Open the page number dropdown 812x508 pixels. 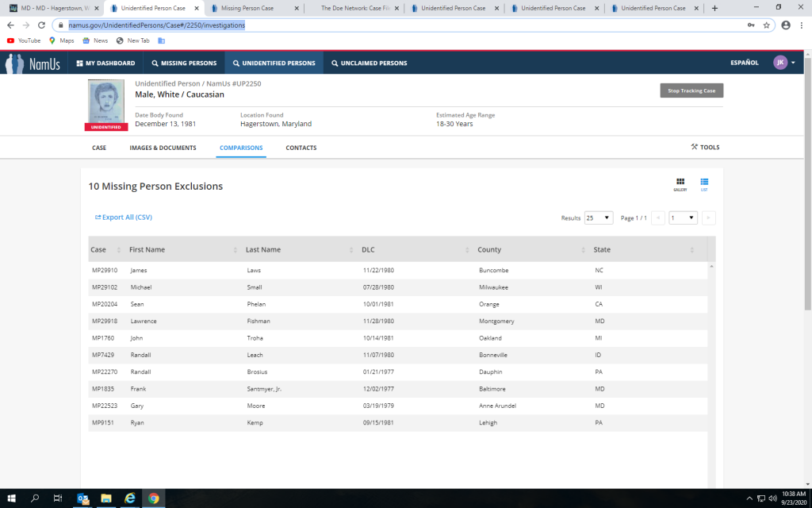(683, 217)
